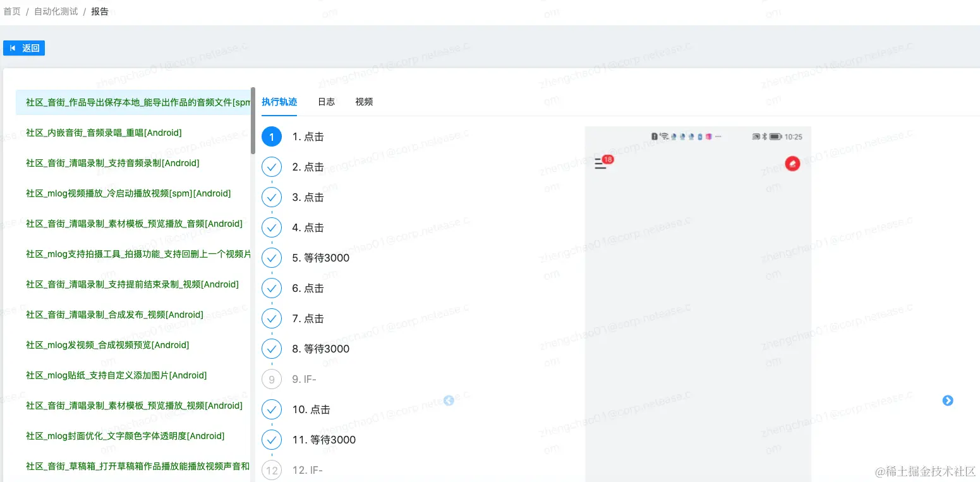Open case 社区_音街_清唱录制_支持音频录制[Android]
980x482 pixels.
[112, 163]
